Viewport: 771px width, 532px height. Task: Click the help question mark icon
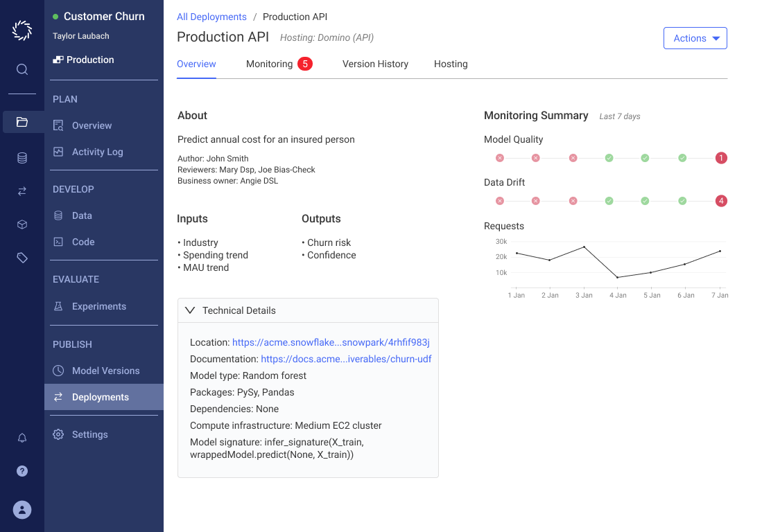click(22, 471)
